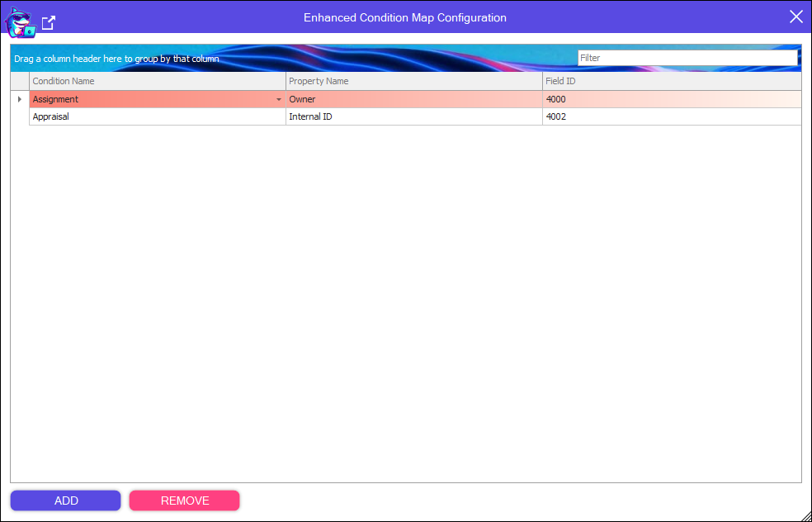The image size is (812, 522).
Task: Click into the Filter search box
Action: (687, 58)
